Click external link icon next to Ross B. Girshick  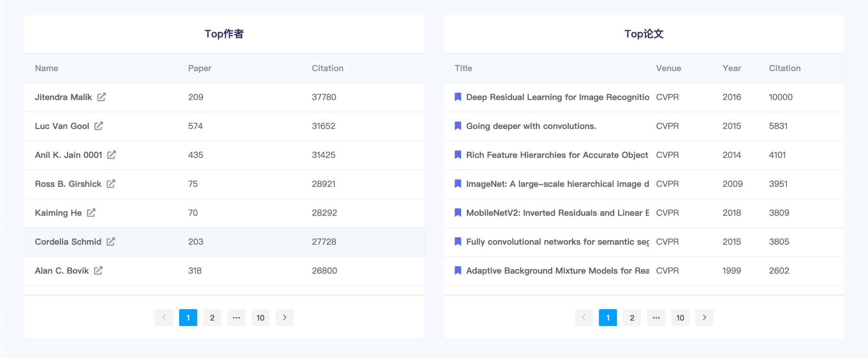tap(111, 184)
